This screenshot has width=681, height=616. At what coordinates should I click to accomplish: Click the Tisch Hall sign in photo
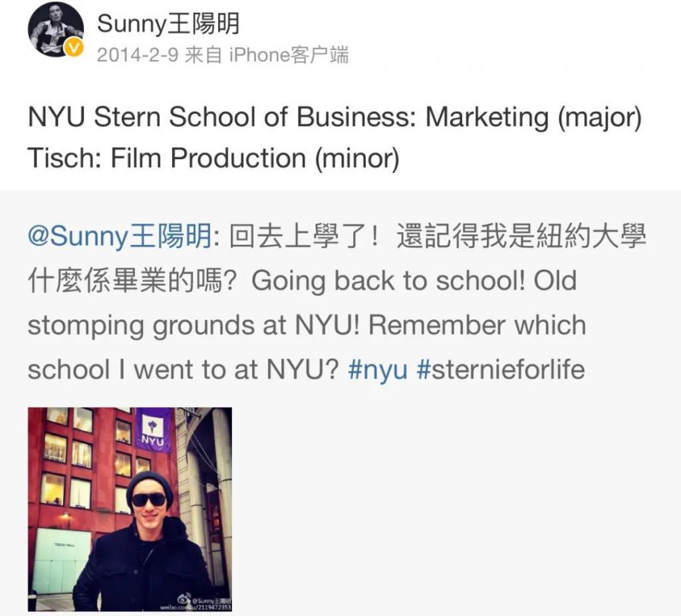64,544
